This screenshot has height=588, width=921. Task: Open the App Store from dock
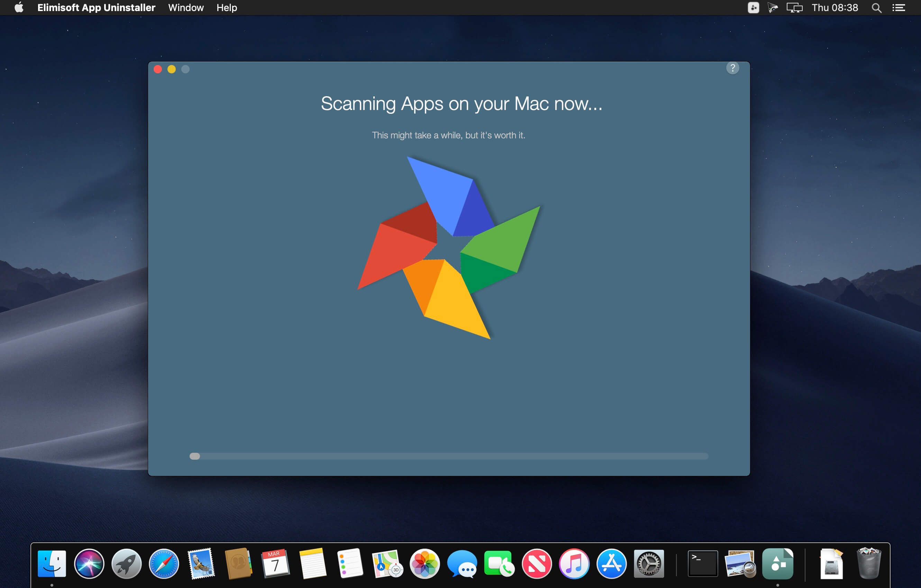pyautogui.click(x=611, y=563)
